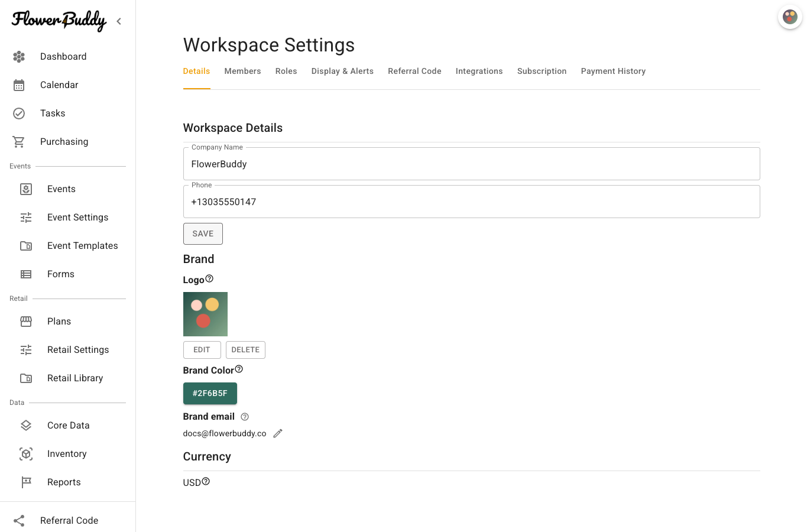Open the Integrations tab
The height and width of the screenshot is (532, 807).
click(479, 71)
